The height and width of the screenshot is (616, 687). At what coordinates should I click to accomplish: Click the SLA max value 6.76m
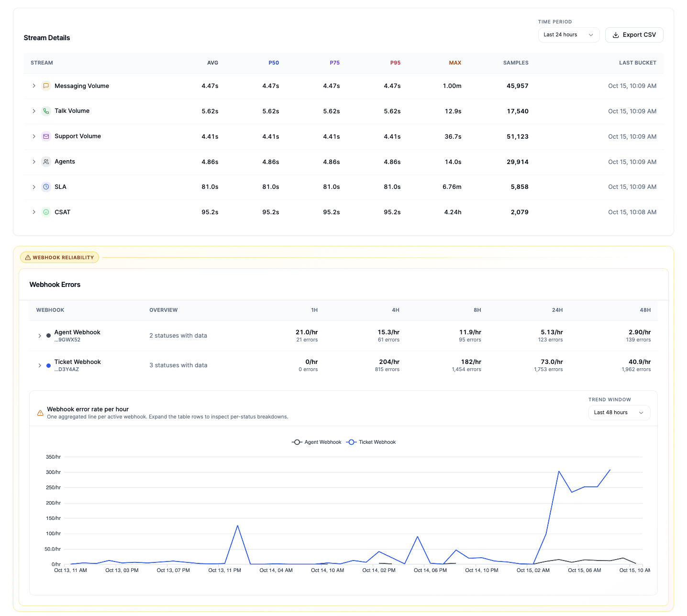(452, 187)
